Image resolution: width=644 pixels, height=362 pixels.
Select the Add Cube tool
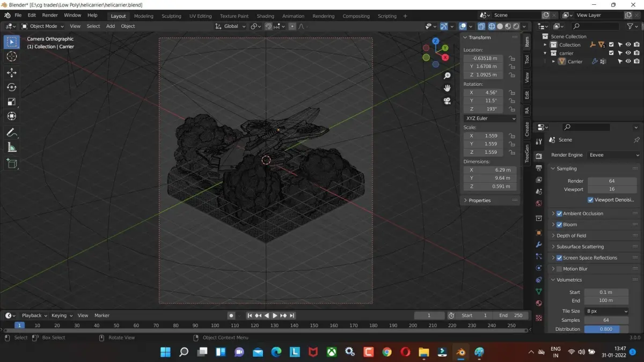point(12,164)
